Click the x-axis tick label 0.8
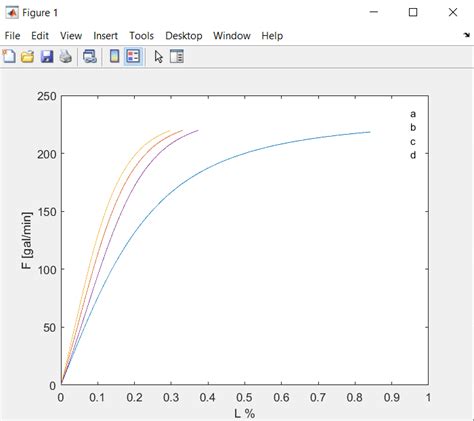Image resolution: width=474 pixels, height=421 pixels. (x=354, y=397)
